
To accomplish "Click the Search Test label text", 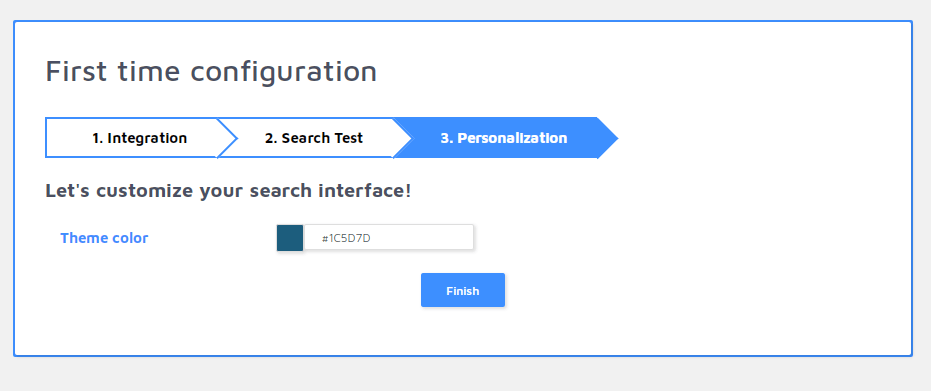I will 314,138.
